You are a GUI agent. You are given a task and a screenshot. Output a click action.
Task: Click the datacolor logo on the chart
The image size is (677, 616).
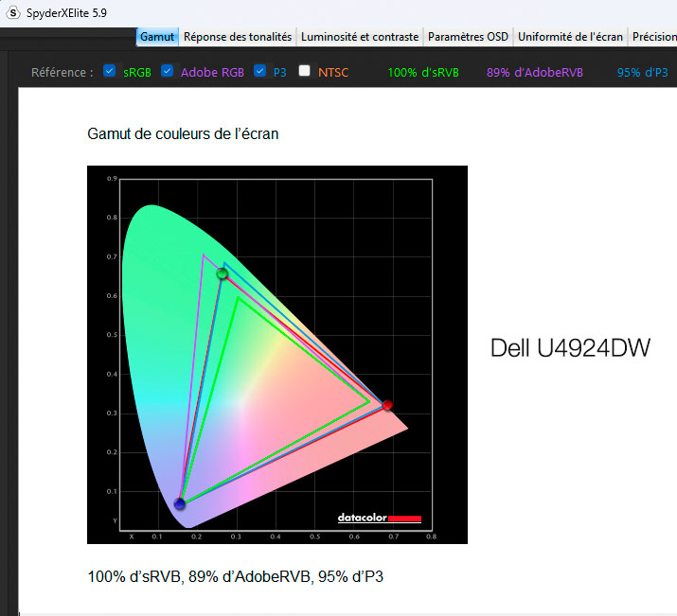379,518
